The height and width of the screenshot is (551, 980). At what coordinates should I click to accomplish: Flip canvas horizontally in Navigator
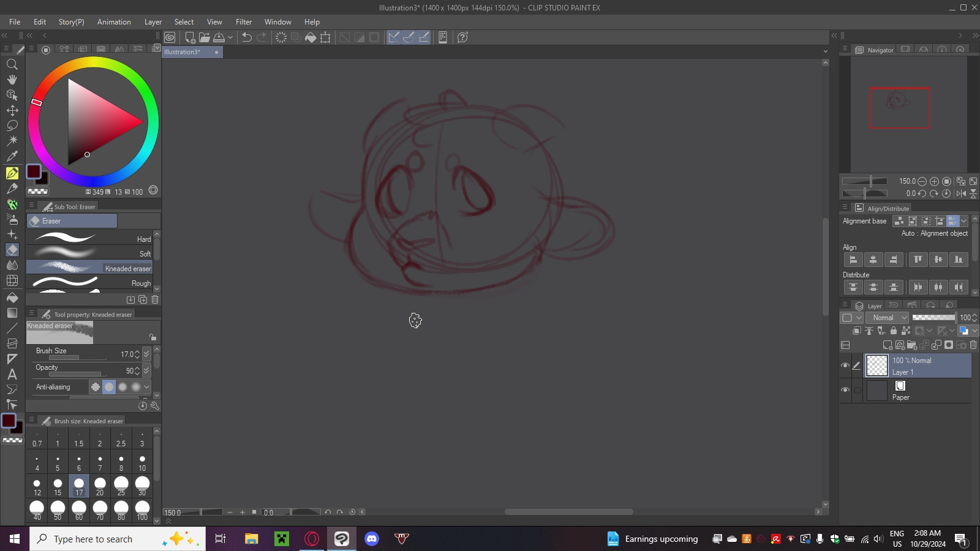pos(961,193)
